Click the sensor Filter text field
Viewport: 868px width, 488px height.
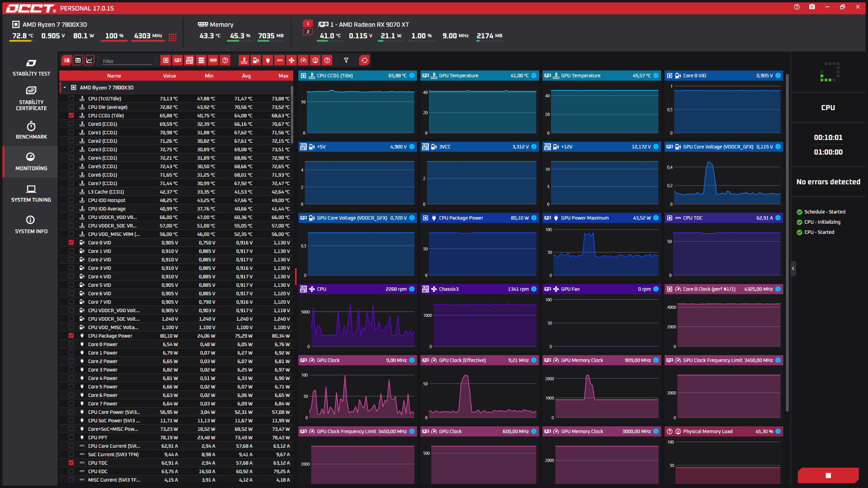(127, 61)
